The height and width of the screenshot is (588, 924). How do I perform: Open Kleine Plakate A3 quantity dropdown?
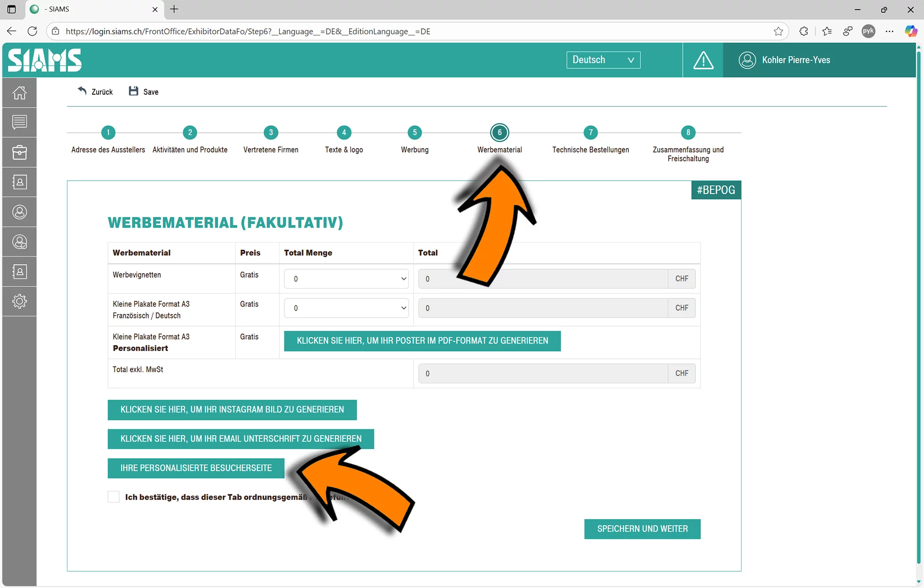pos(346,308)
